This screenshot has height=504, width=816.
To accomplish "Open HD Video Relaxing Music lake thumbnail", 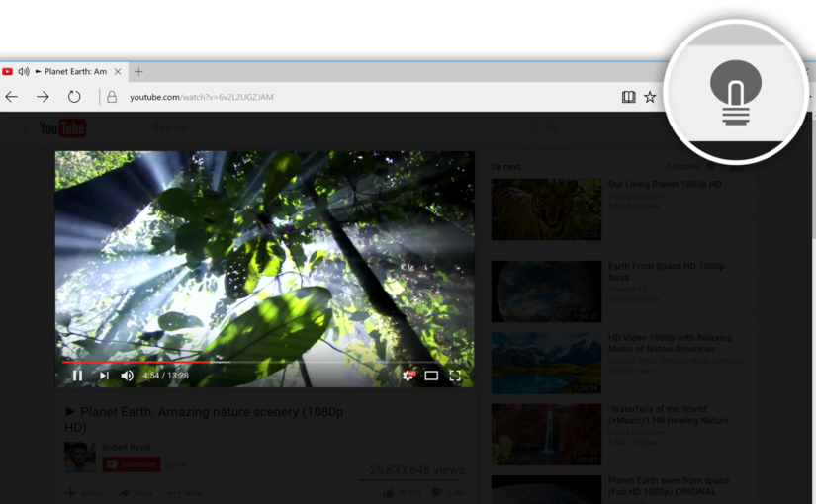I will tap(546, 363).
